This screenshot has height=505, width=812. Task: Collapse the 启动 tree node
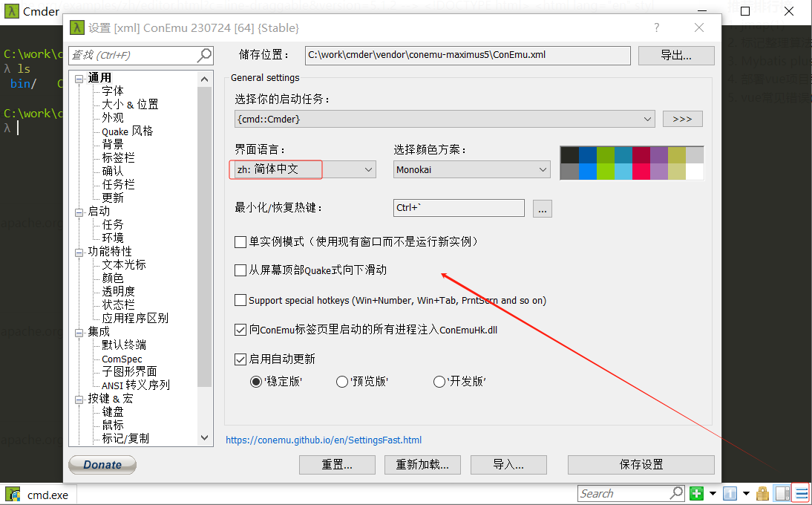pos(79,212)
